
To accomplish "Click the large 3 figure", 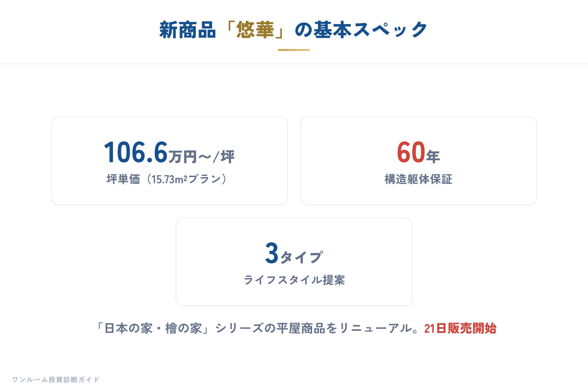I will click(x=272, y=253).
